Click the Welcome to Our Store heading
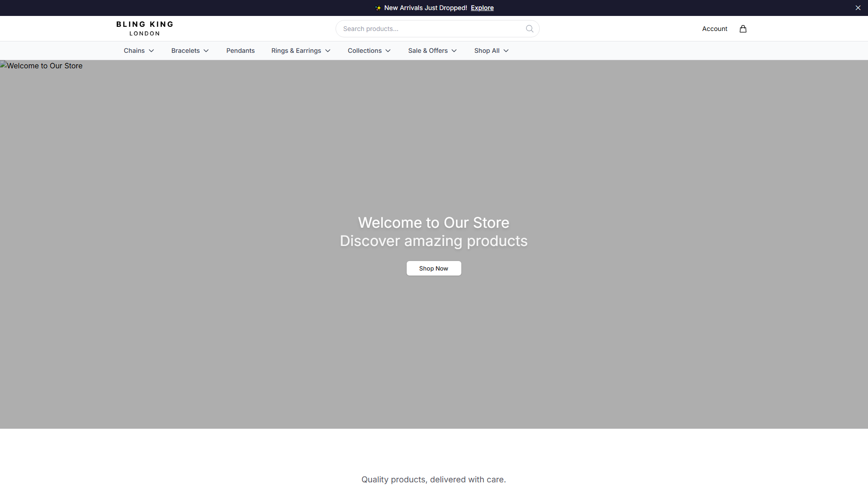868x491 pixels. [434, 223]
